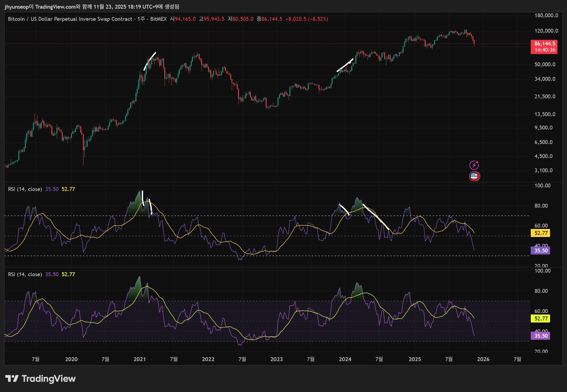This screenshot has width=567, height=392.
Task: Click the purple 35.50 legend value in upper RSI pane
Action: (52, 189)
